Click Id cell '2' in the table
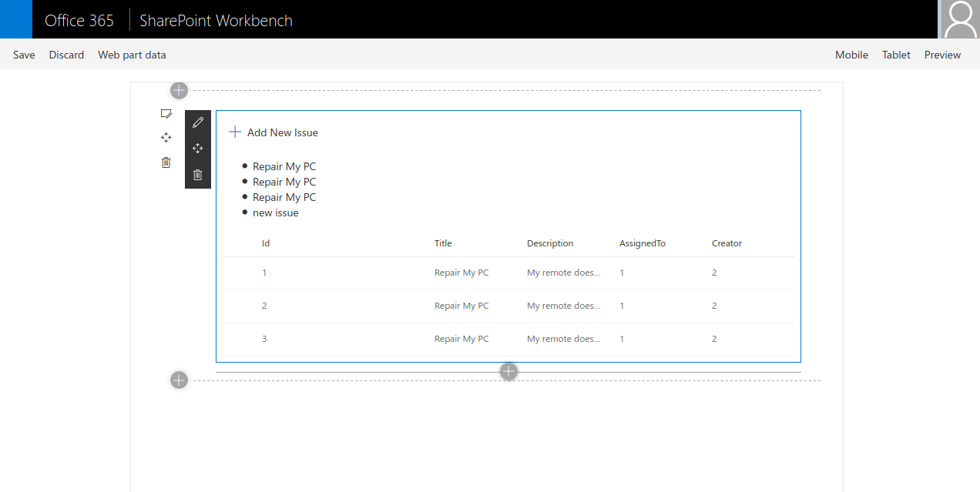Viewport: 980px width, 492px height. click(x=264, y=306)
